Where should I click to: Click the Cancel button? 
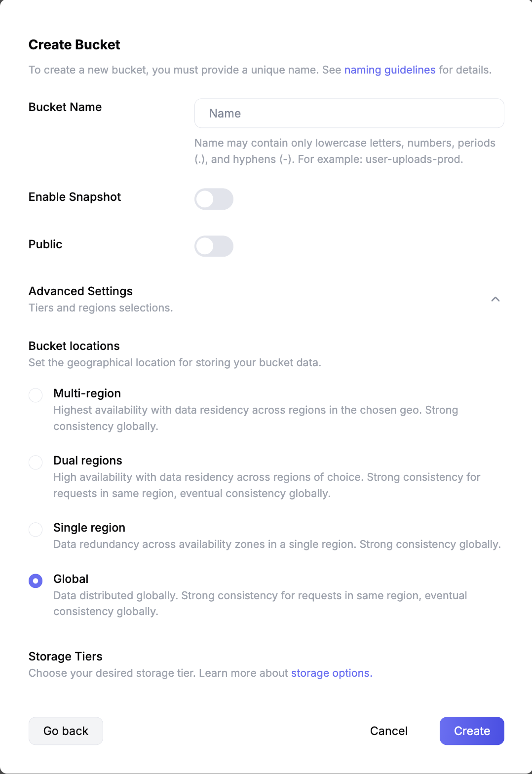tap(389, 731)
